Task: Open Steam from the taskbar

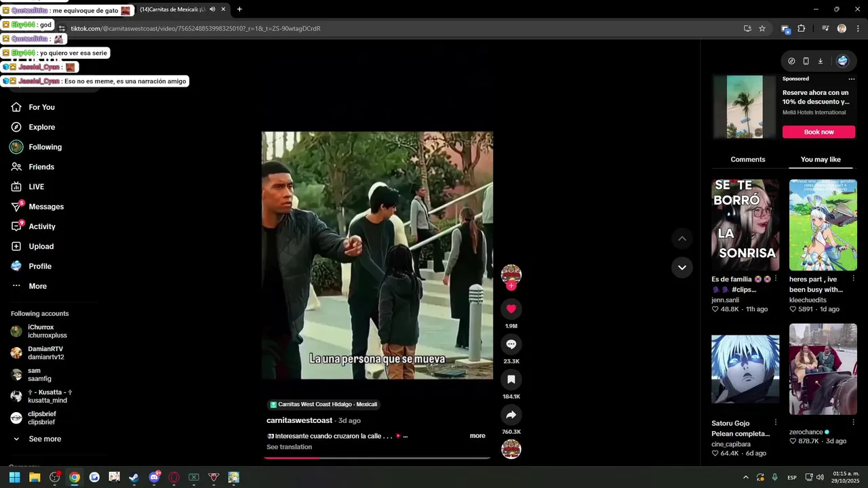Action: point(134,477)
